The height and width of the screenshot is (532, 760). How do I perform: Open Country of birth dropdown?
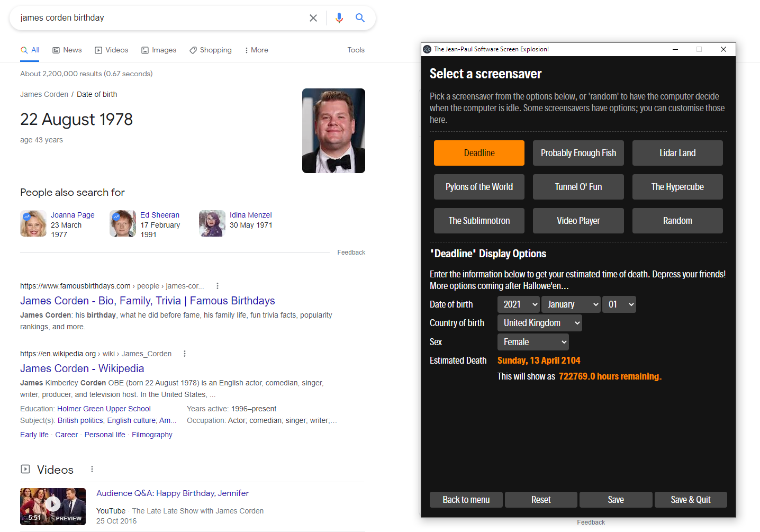pyautogui.click(x=540, y=323)
